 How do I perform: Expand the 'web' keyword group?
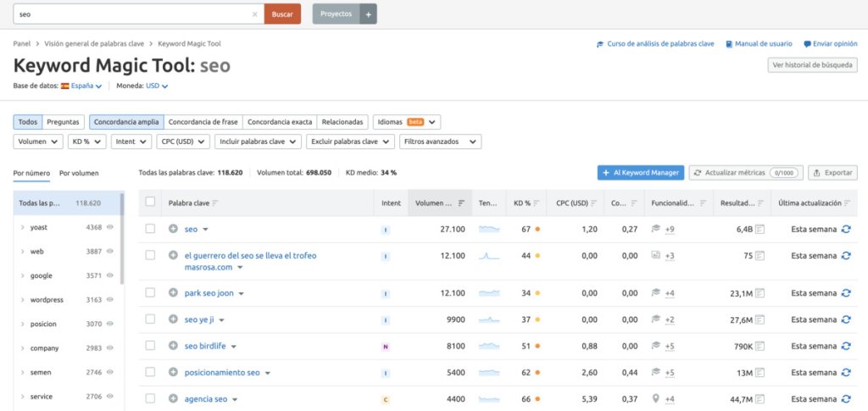tap(22, 251)
